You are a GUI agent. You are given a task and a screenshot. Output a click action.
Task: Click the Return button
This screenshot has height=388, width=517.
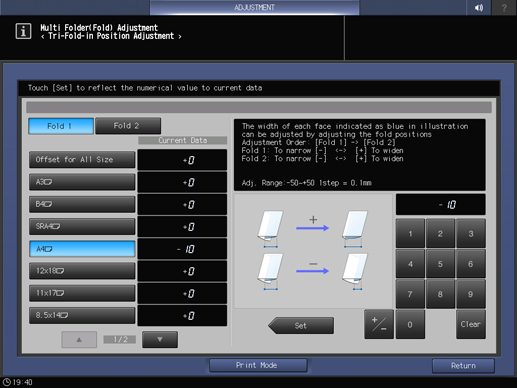point(463,366)
